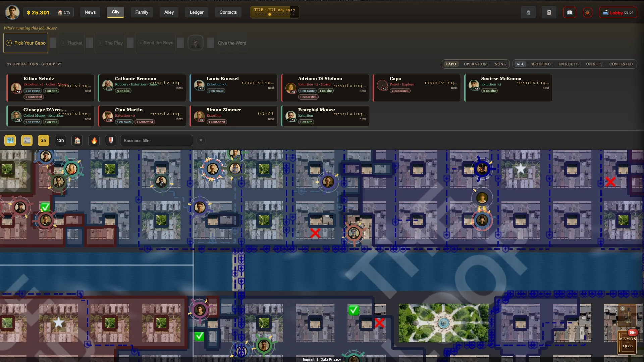Toggle the fire filter icon
The image size is (644, 362).
click(94, 140)
